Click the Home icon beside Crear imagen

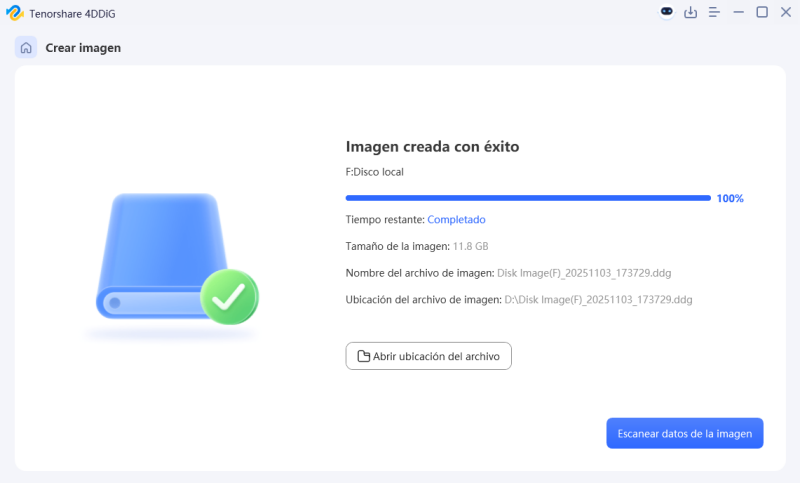click(x=26, y=47)
